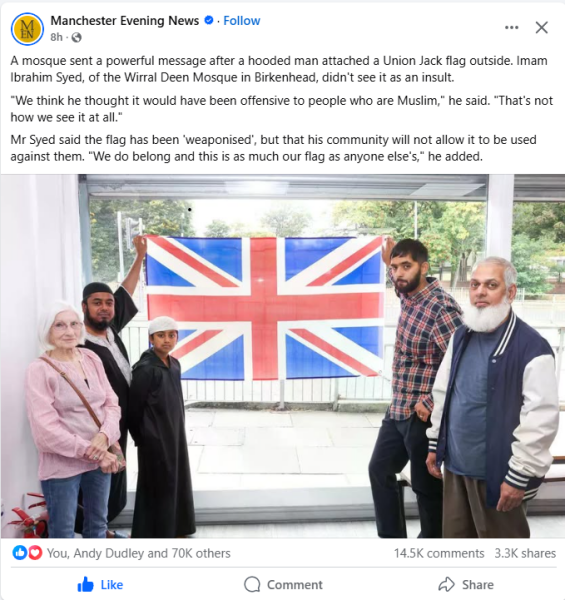View the 14.5K comments
This screenshot has height=600, width=565.
[439, 553]
